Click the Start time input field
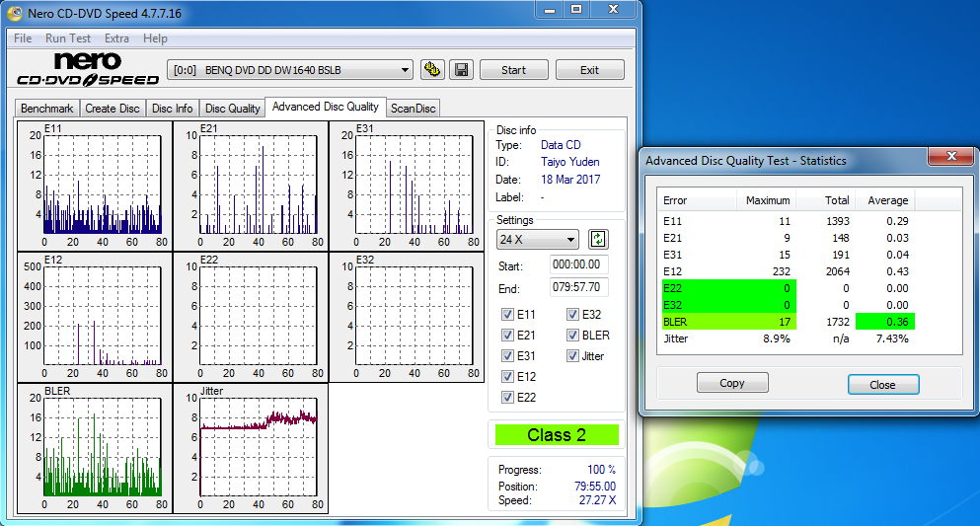The height and width of the screenshot is (526, 980). click(x=578, y=264)
